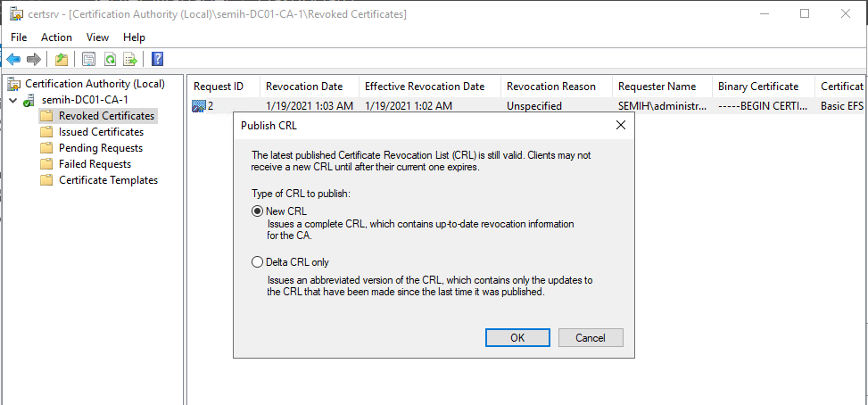The image size is (868, 405).
Task: Confirm the Publish CRL dialog with OK
Action: click(517, 338)
